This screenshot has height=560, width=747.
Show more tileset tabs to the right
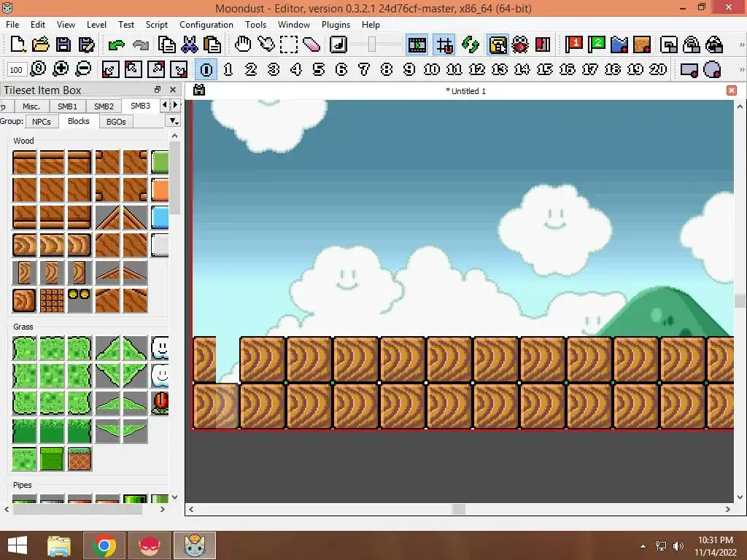pos(175,105)
